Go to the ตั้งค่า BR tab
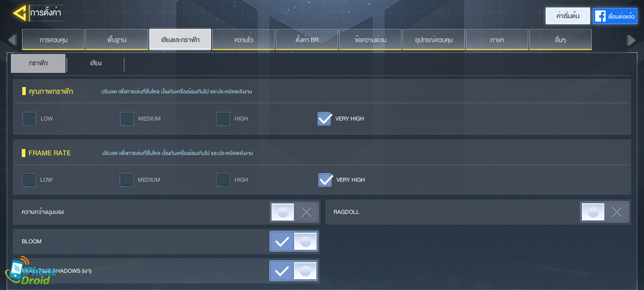The image size is (644, 290). 306,40
